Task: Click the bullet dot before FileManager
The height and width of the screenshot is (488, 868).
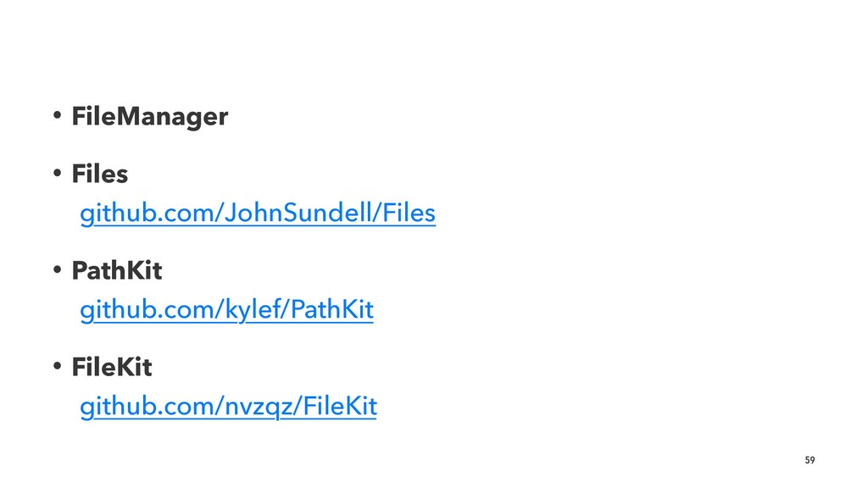Action: [57, 115]
